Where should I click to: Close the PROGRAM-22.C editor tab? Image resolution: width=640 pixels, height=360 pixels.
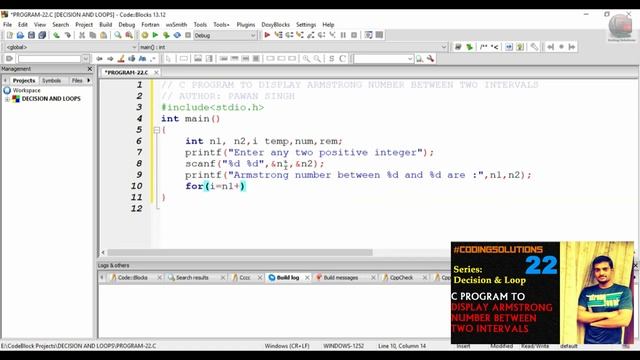click(x=156, y=72)
